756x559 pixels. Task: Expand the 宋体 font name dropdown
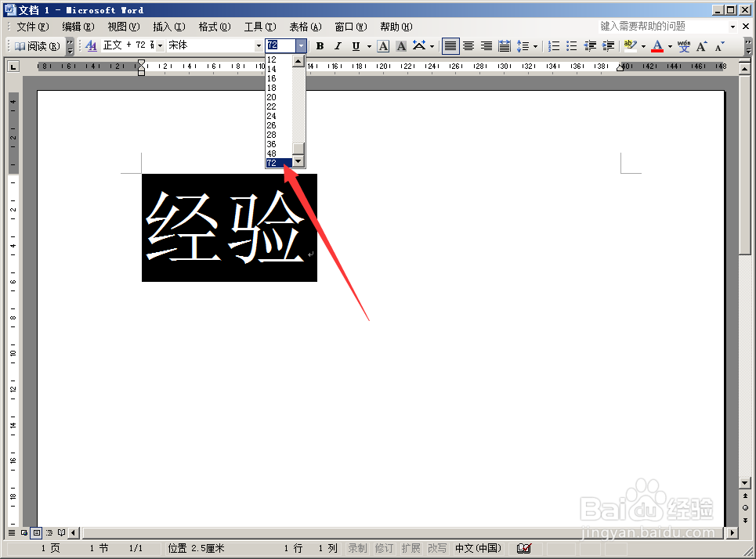[259, 45]
